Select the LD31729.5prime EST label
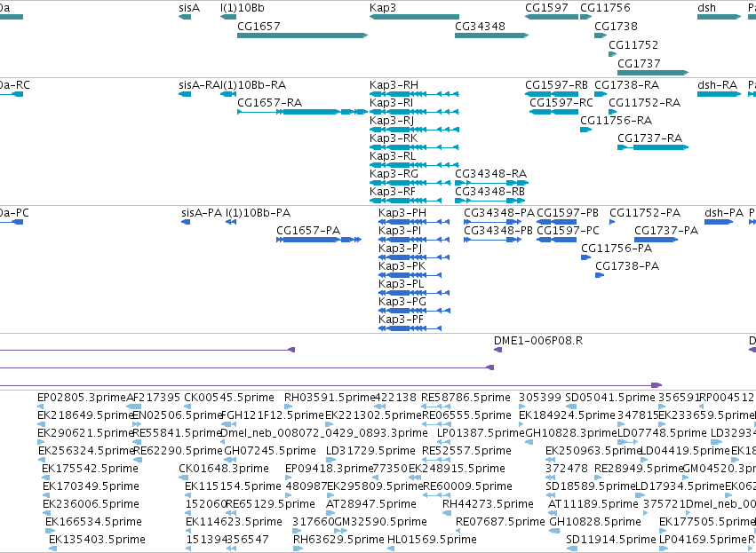The image size is (756, 553). 370,451
